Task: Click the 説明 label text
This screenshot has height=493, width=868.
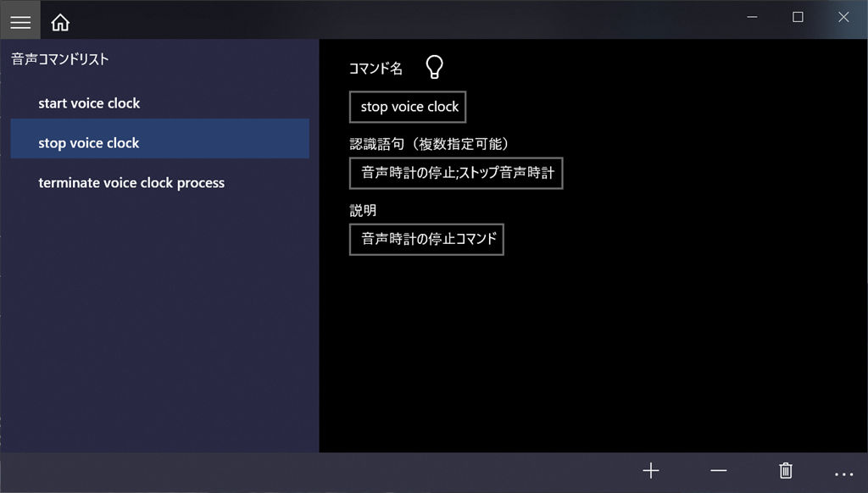Action: (363, 210)
